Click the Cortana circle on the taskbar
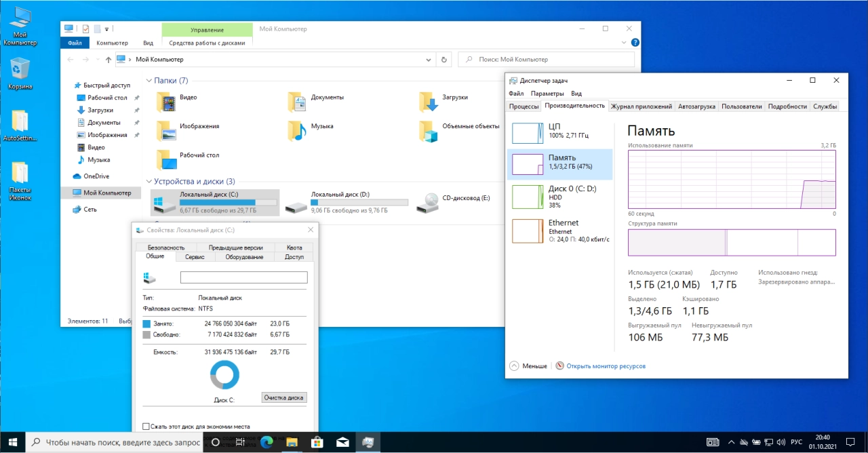This screenshot has width=868, height=453. (x=216, y=442)
